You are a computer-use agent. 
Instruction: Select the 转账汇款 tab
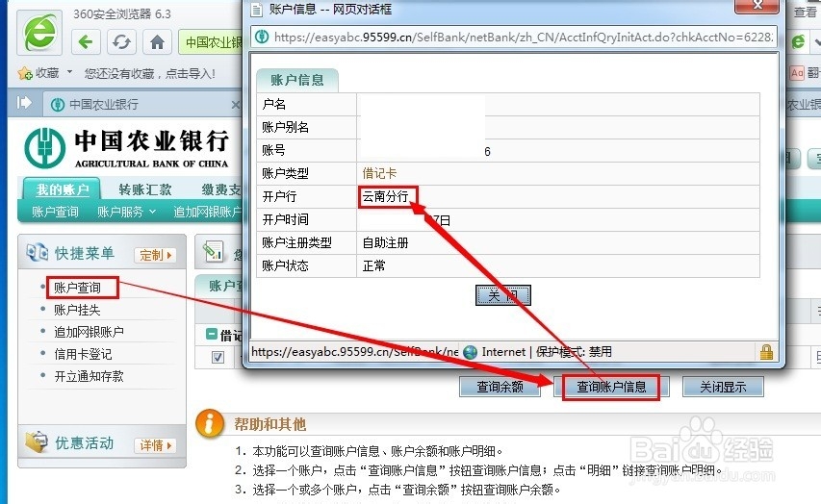click(x=145, y=189)
